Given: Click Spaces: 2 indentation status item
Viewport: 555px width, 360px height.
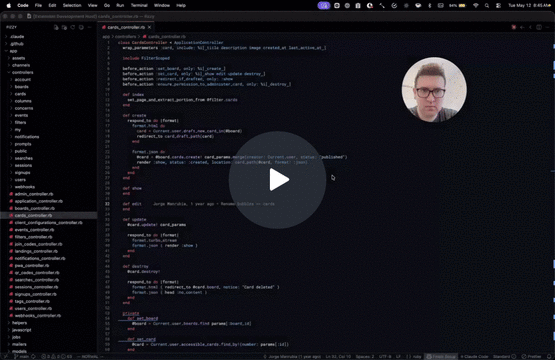Looking at the screenshot, I should point(365,356).
